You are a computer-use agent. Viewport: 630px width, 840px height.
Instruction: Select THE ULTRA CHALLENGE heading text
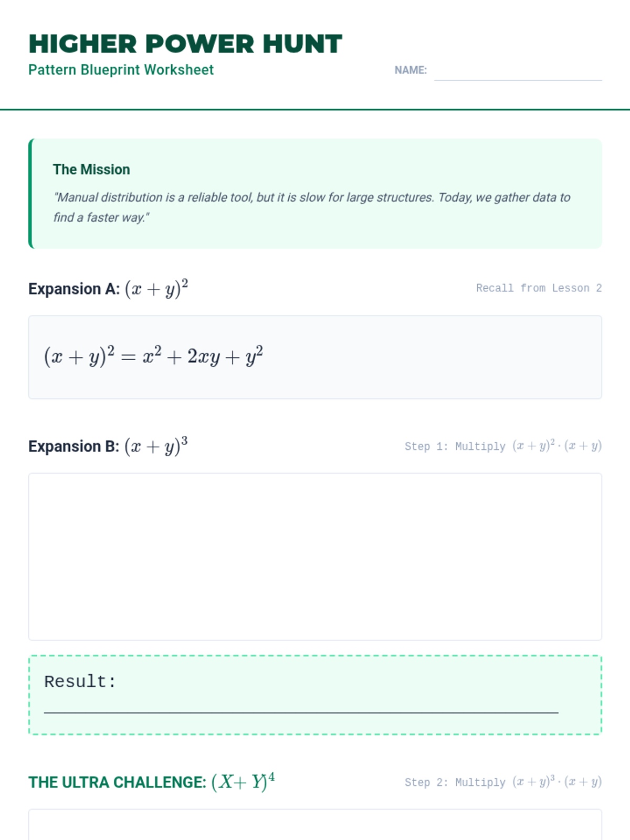[117, 782]
